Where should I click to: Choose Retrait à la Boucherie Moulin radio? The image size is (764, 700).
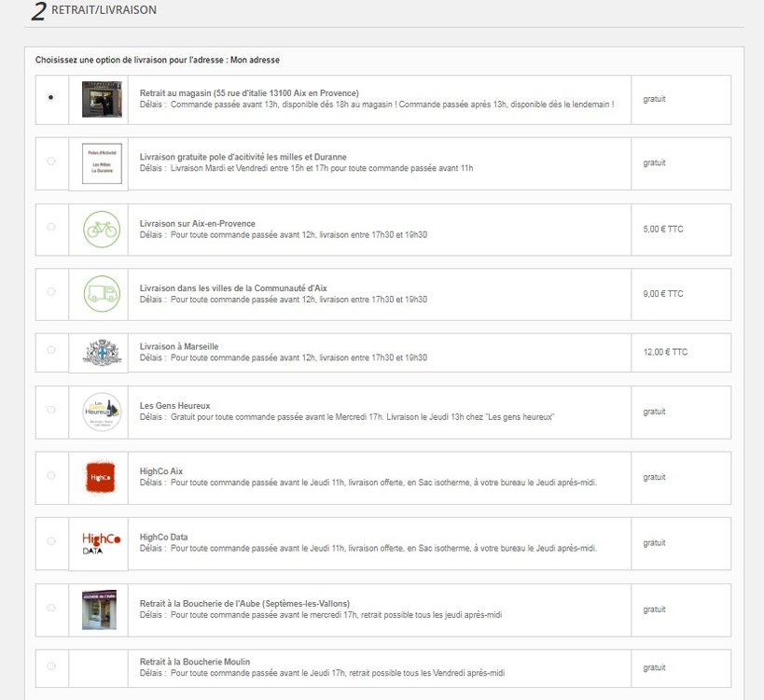50,665
